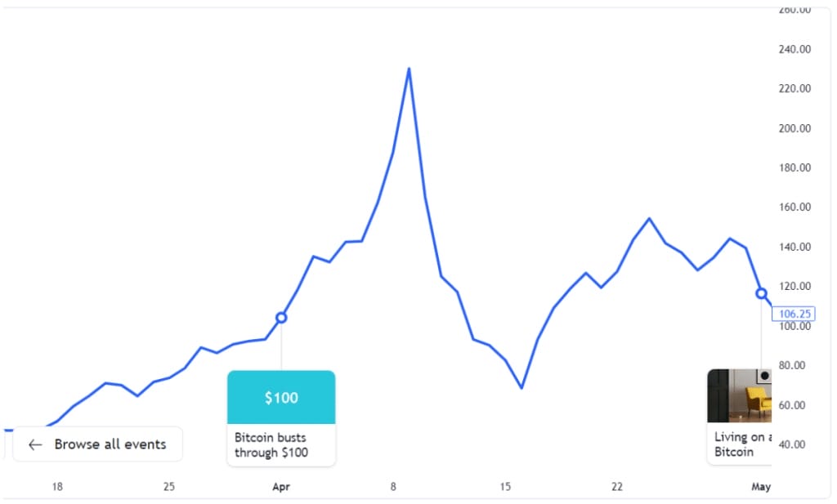Open the Browse all events panel
Viewport: 837px width, 504px height.
point(97,444)
